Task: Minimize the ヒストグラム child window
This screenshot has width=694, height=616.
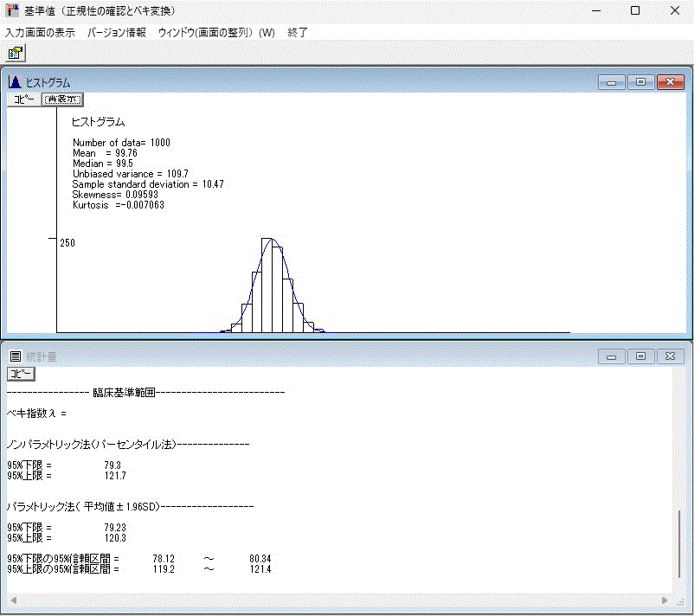Action: point(612,82)
